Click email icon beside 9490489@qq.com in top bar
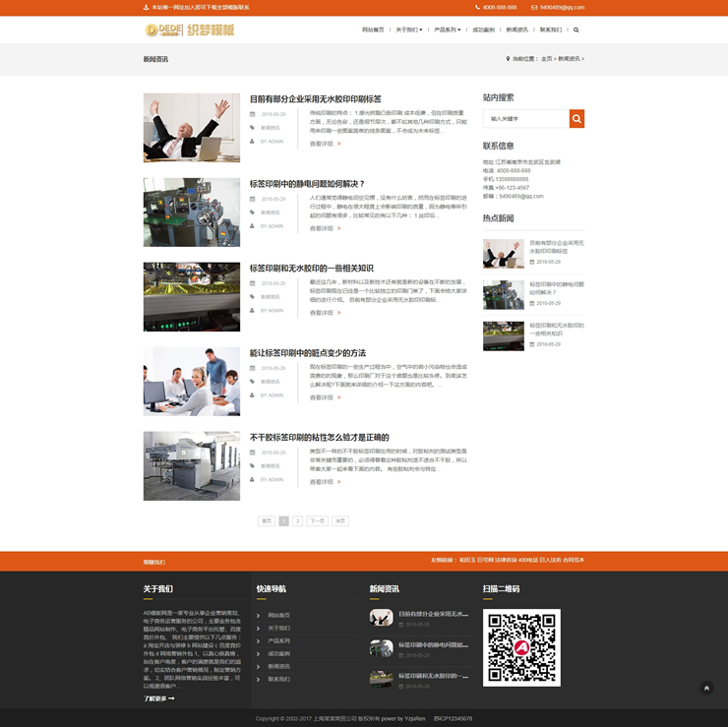The height and width of the screenshot is (727, 728). (534, 7)
